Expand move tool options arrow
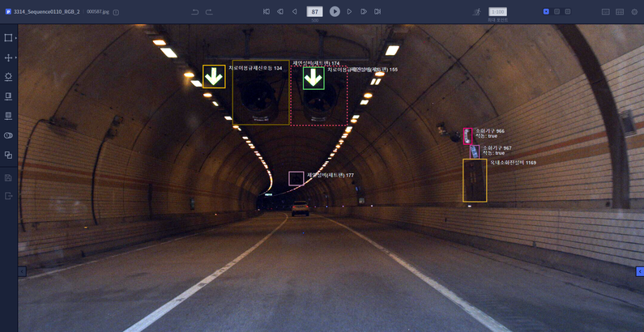This screenshot has height=332, width=644. tap(16, 57)
